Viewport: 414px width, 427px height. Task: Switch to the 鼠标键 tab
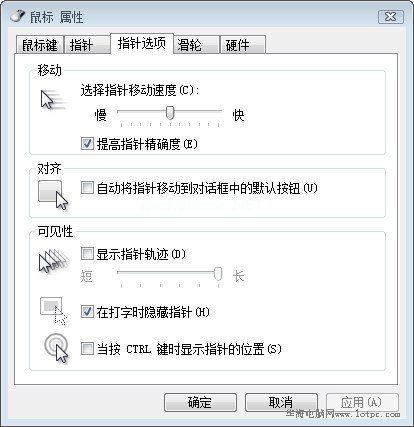[x=39, y=44]
